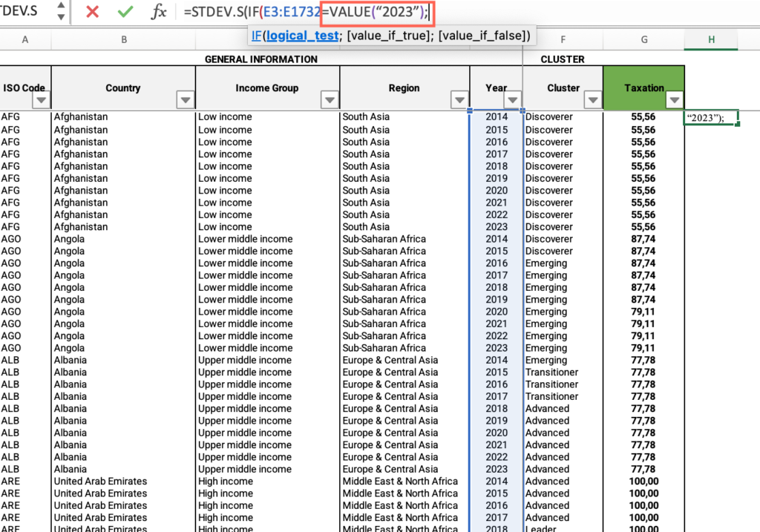Open the Name Box stepper arrows

click(x=61, y=11)
